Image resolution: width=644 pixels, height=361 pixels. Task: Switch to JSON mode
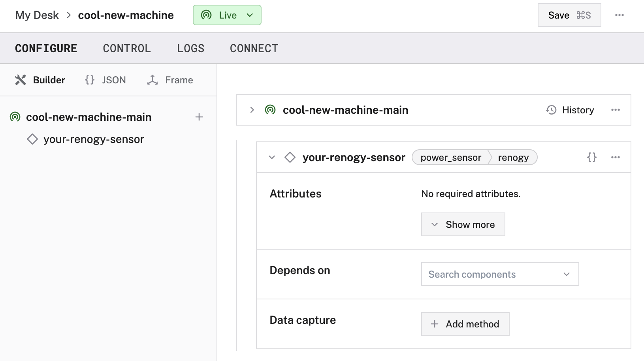click(x=105, y=80)
